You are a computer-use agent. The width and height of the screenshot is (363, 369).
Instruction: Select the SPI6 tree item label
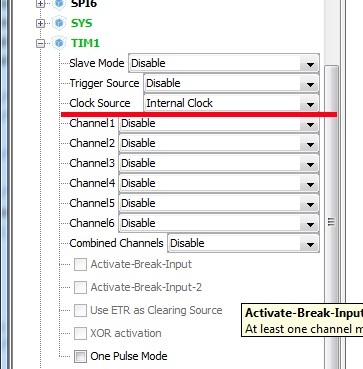click(84, 4)
